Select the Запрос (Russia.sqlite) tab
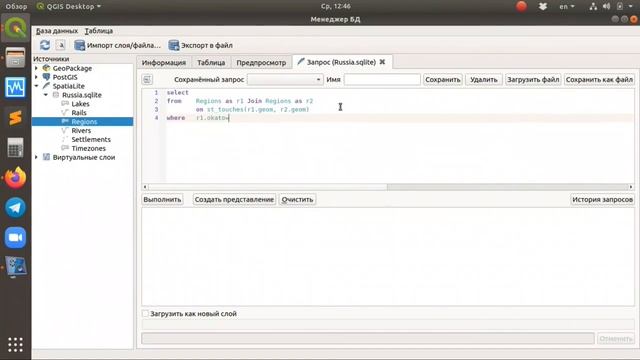This screenshot has width=640, height=360. tap(341, 62)
